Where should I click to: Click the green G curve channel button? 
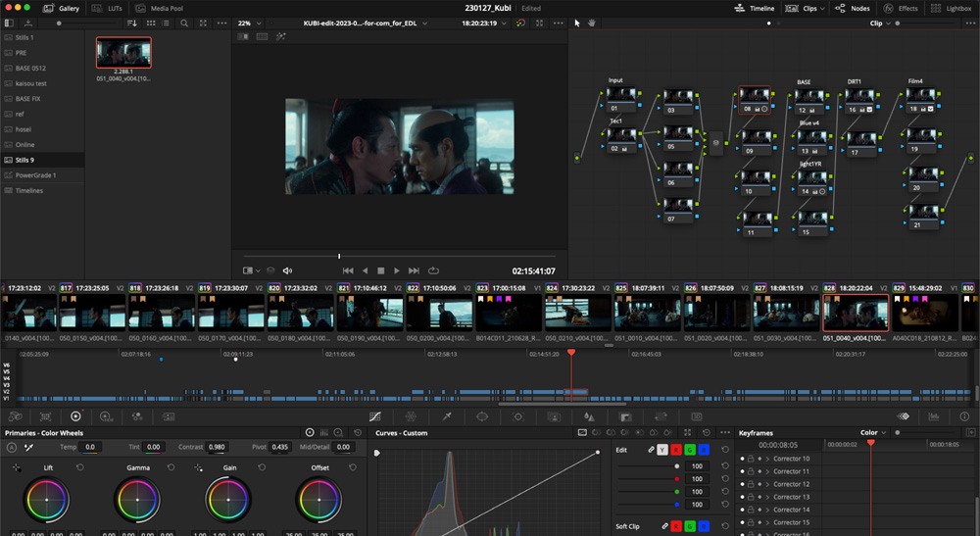point(689,450)
